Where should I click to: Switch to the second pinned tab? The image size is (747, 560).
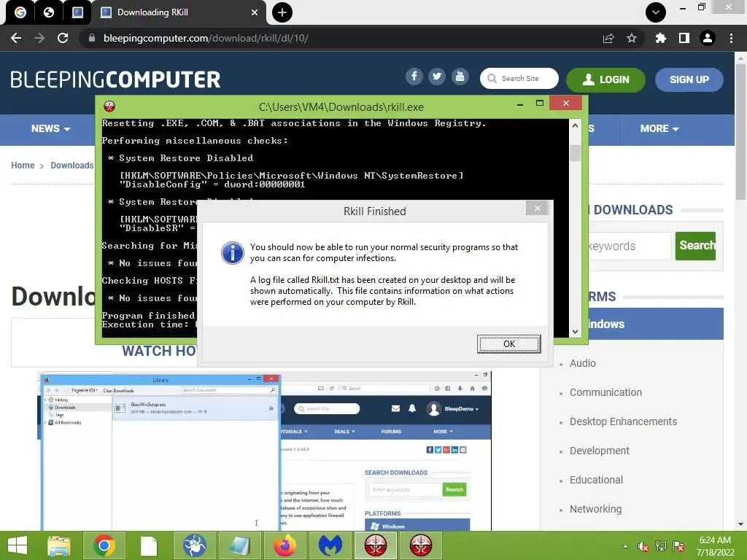(49, 12)
